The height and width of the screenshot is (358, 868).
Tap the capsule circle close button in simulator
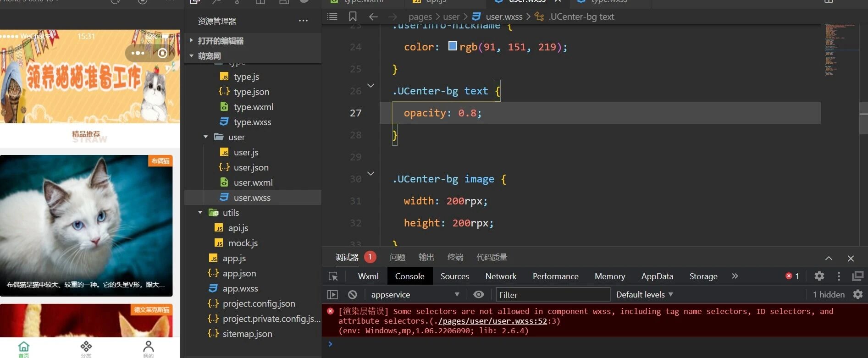162,53
